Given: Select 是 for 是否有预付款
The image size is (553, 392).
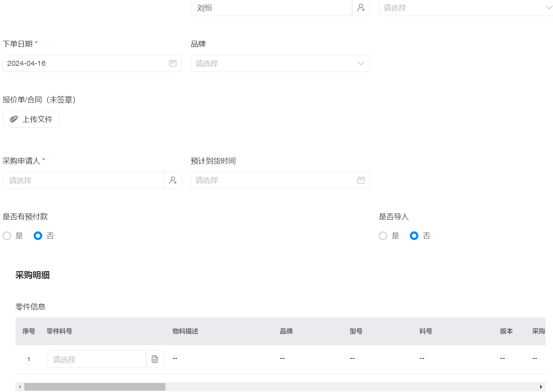Looking at the screenshot, I should pos(7,236).
